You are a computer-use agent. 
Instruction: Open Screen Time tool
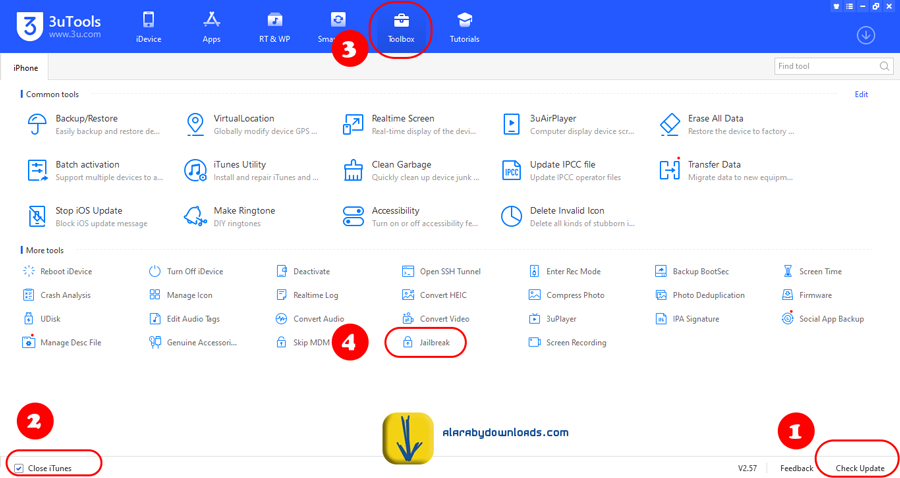(812, 271)
